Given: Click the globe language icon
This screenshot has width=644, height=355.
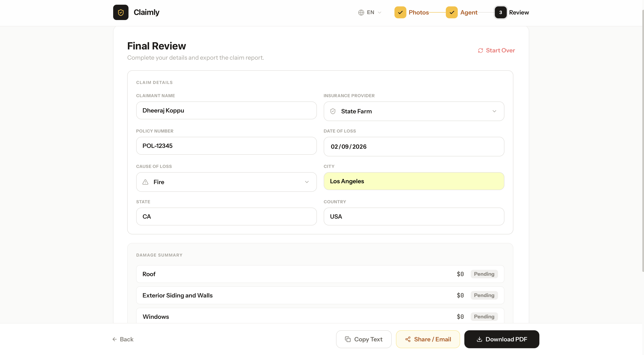Looking at the screenshot, I should point(361,13).
